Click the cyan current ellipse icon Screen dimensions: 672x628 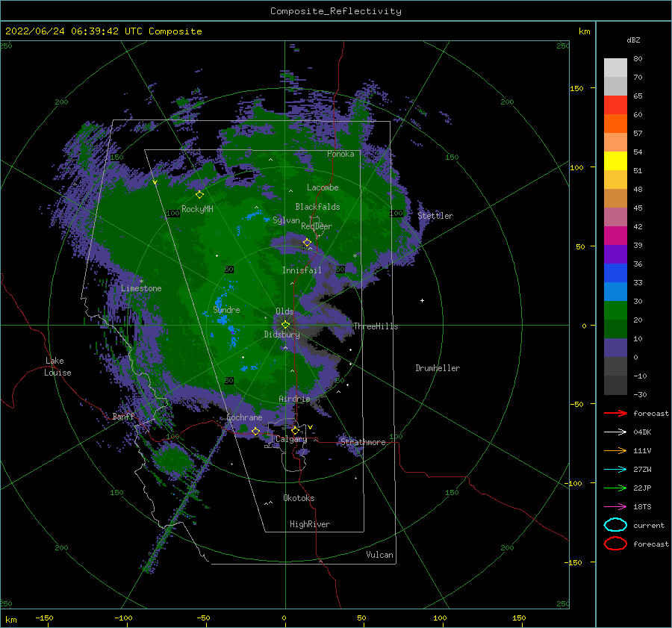tap(615, 525)
